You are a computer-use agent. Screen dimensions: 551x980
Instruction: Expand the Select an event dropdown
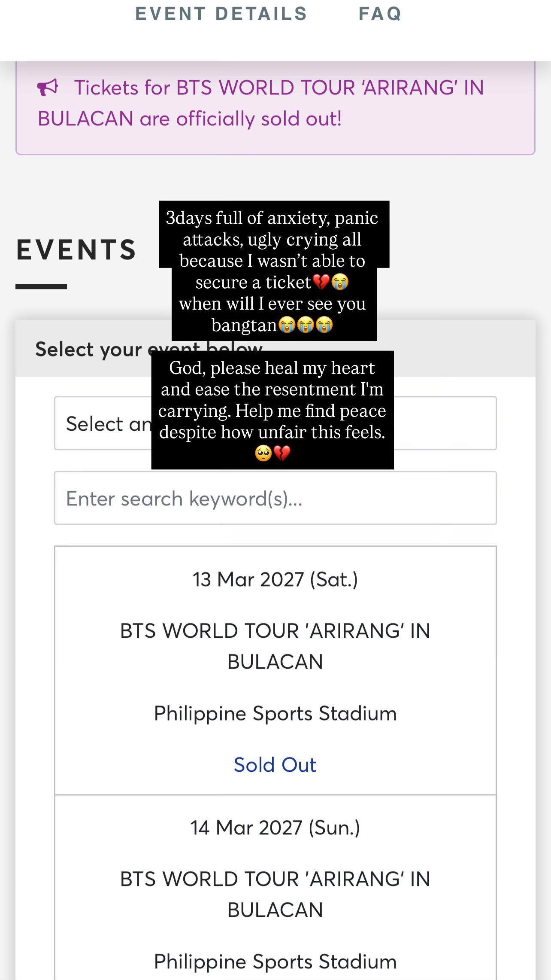tap(275, 423)
